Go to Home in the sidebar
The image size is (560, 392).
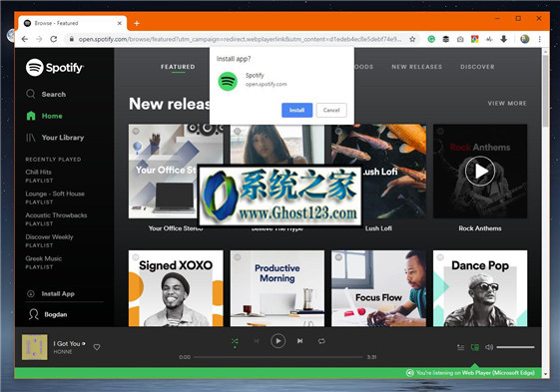(44, 116)
